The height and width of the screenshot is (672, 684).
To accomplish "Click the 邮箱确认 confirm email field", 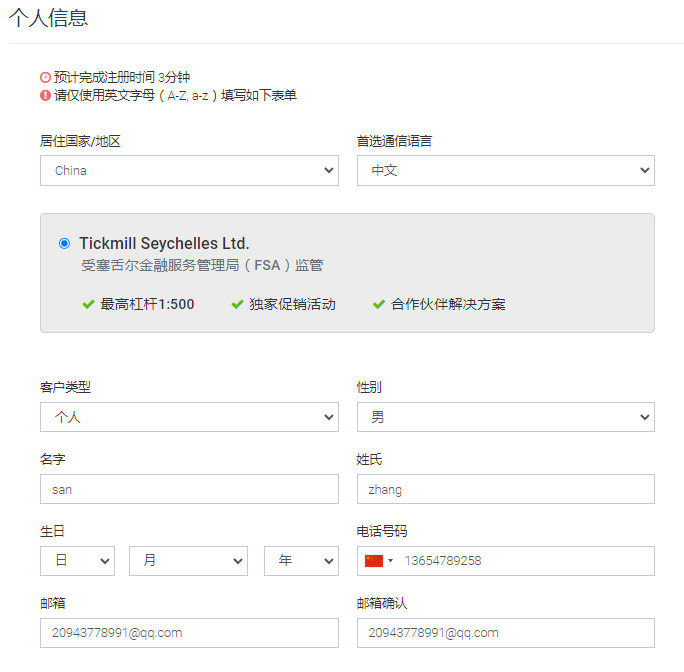I will tap(505, 633).
